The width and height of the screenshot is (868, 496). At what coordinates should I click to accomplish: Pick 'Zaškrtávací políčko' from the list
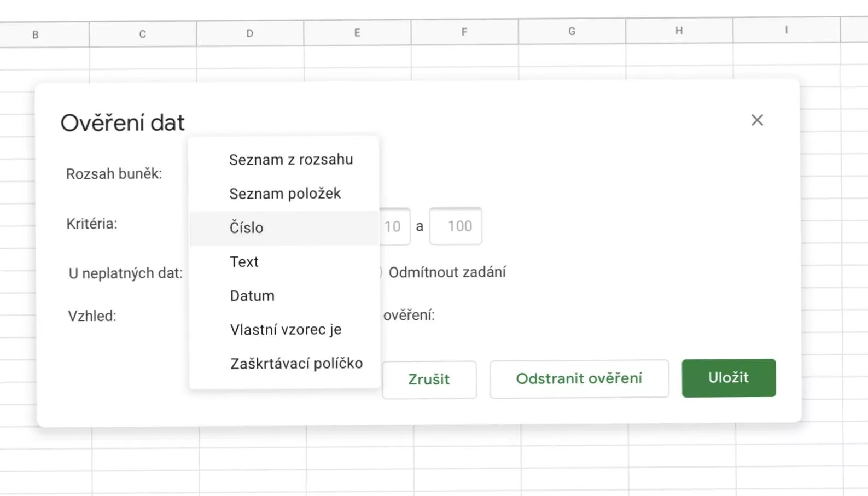point(284,364)
